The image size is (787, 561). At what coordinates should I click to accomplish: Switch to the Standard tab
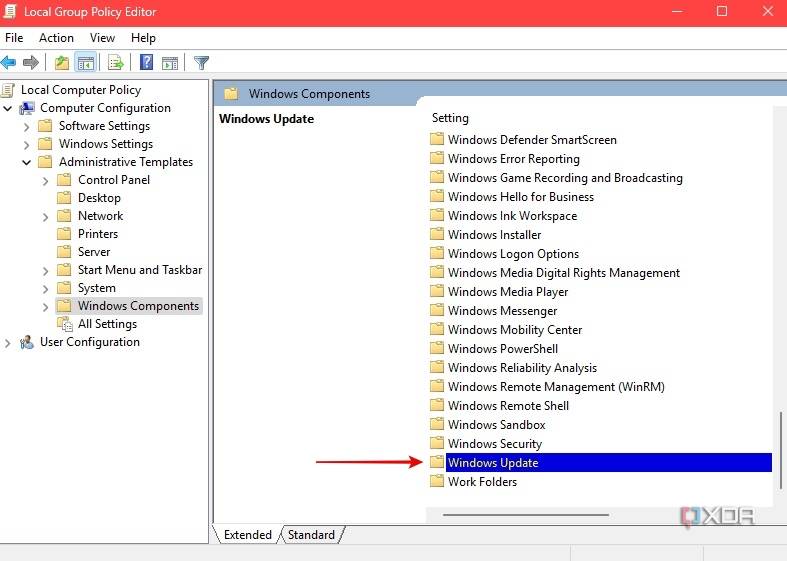coord(311,535)
